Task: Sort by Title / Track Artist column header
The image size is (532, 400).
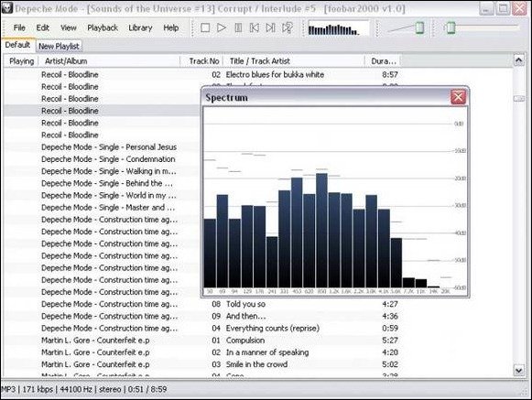Action: tap(294, 61)
